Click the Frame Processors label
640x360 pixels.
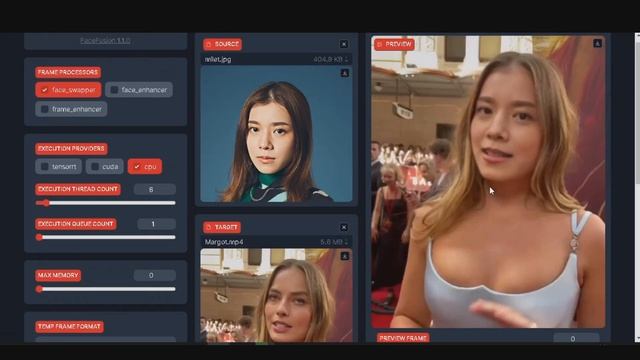(68, 72)
